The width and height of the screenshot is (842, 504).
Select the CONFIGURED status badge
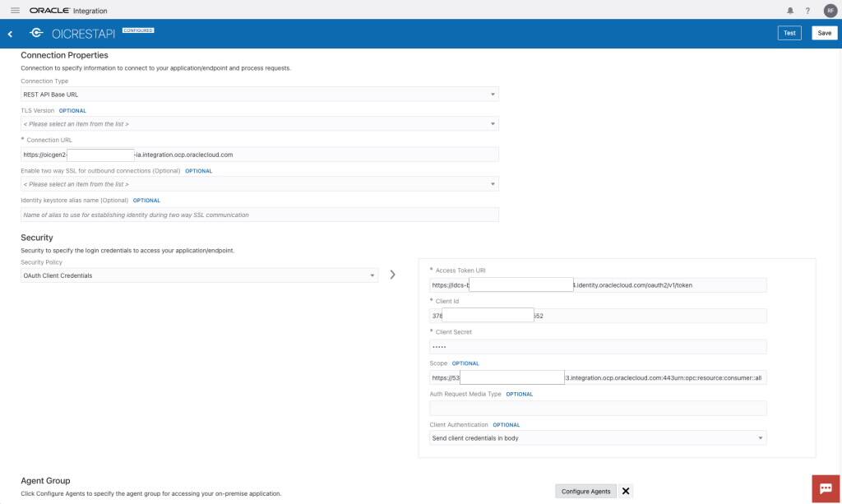coord(138,29)
